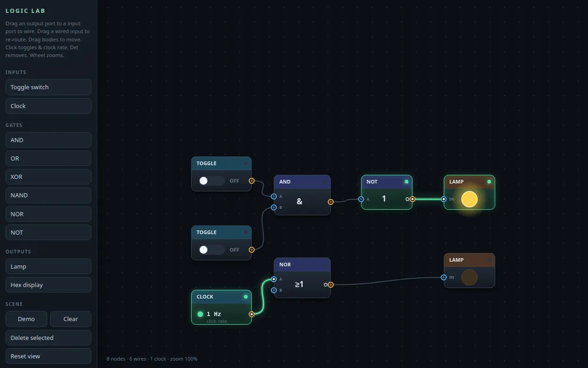
Task: Click the "&" symbol on the AND gate
Action: point(300,201)
